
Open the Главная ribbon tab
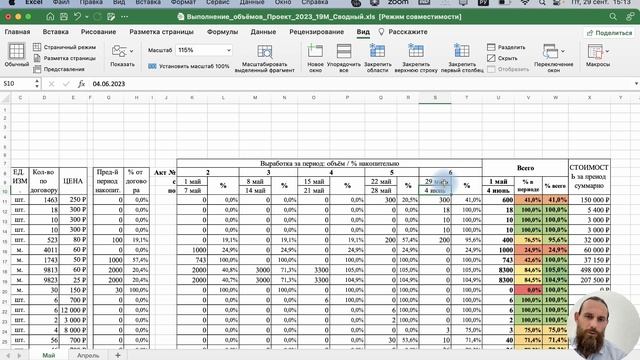click(x=17, y=32)
